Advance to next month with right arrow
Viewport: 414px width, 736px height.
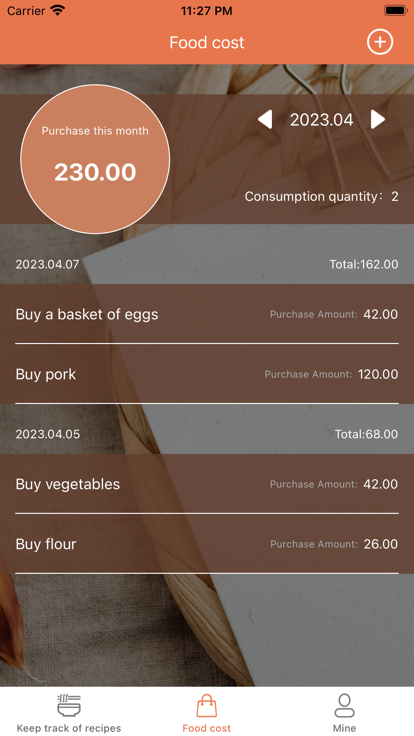click(x=378, y=120)
